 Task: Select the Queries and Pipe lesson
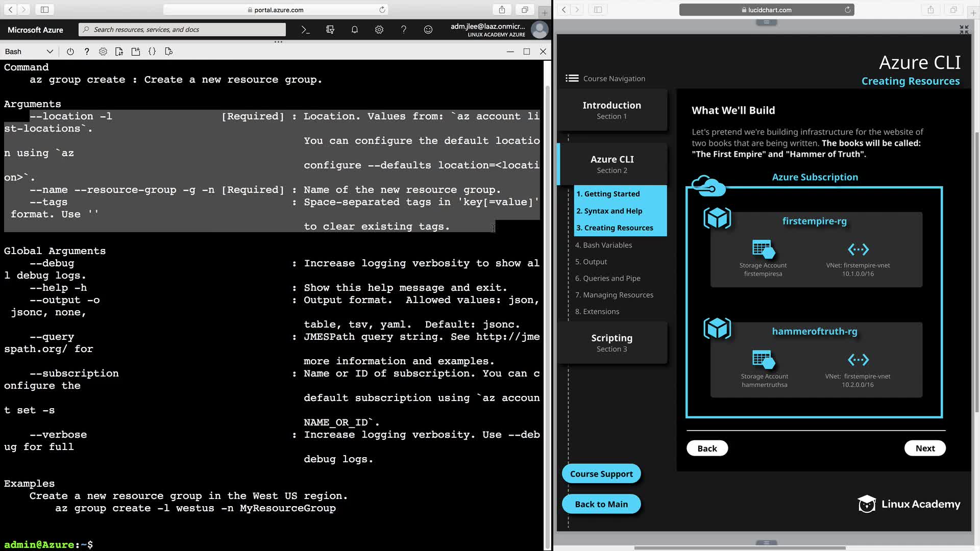607,278
